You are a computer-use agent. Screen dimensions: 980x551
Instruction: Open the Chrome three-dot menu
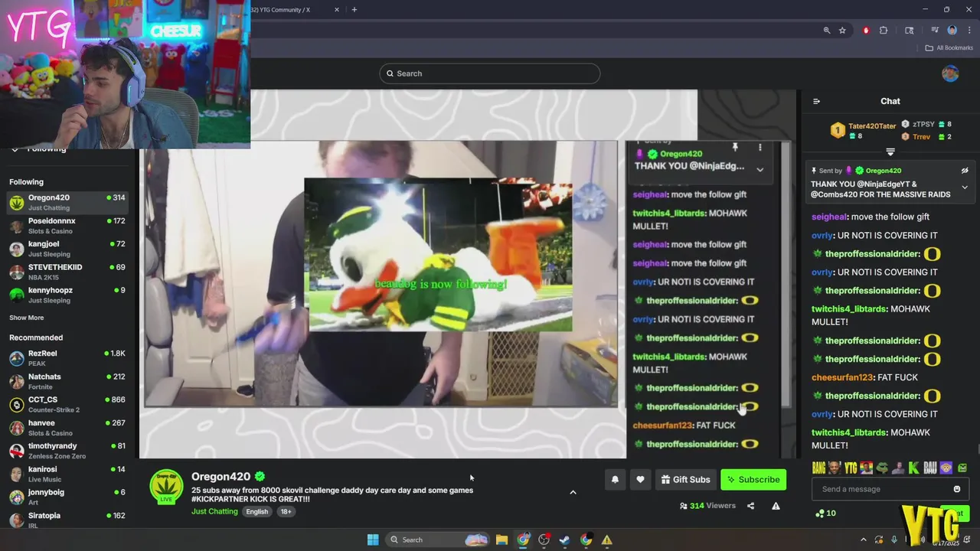tap(969, 31)
